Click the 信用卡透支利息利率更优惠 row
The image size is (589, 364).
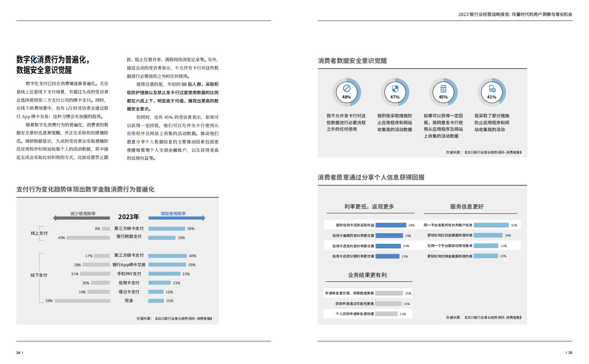tap(370, 246)
